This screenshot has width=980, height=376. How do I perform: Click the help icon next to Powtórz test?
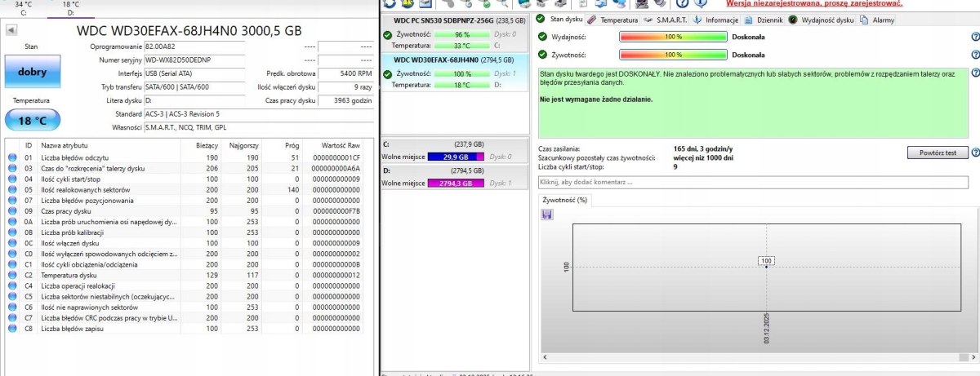click(975, 153)
